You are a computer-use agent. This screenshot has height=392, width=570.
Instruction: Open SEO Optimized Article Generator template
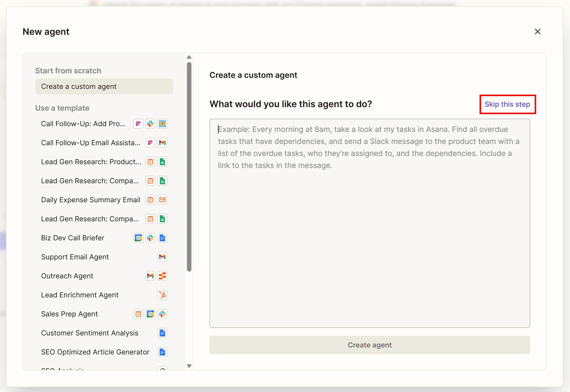click(95, 352)
